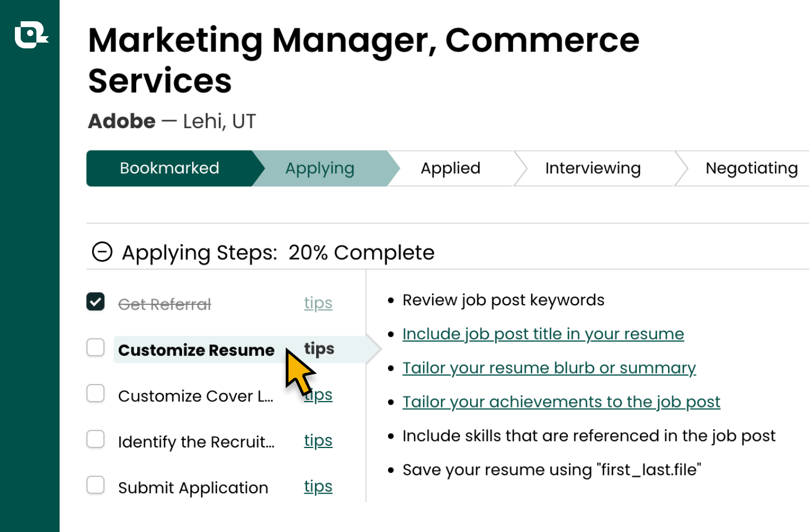
Task: View tips for Identify the Recruiter
Action: tap(318, 440)
